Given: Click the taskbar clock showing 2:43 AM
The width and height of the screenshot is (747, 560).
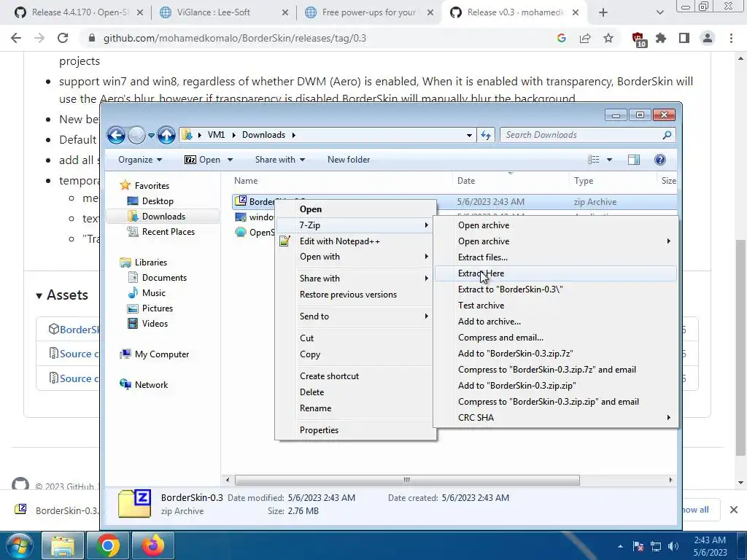Looking at the screenshot, I should 710,546.
